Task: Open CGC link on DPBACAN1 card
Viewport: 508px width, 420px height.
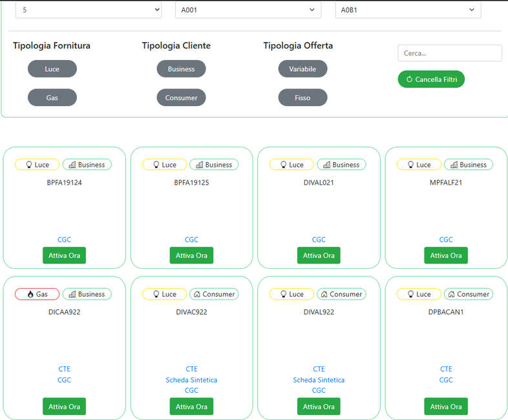Action: coord(446,380)
